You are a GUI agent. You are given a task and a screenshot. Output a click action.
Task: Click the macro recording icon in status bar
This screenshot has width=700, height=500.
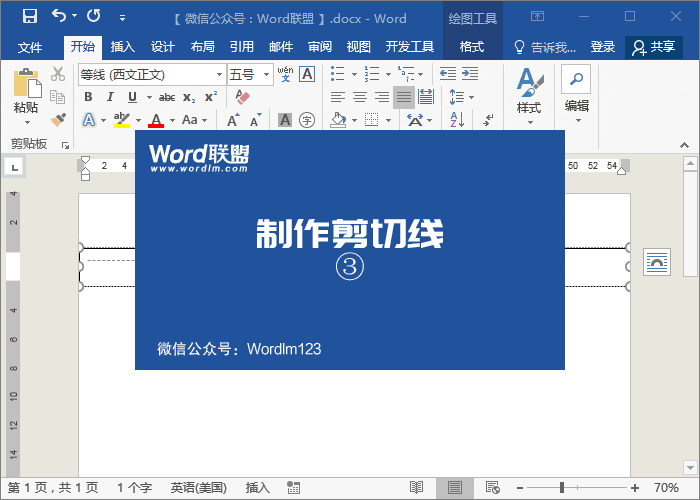tap(293, 488)
